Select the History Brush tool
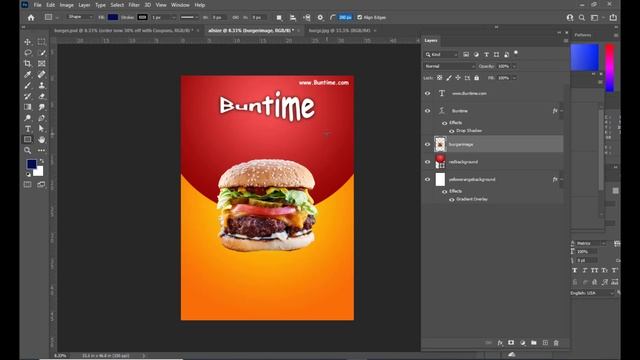This screenshot has width=640, height=360. (x=27, y=96)
